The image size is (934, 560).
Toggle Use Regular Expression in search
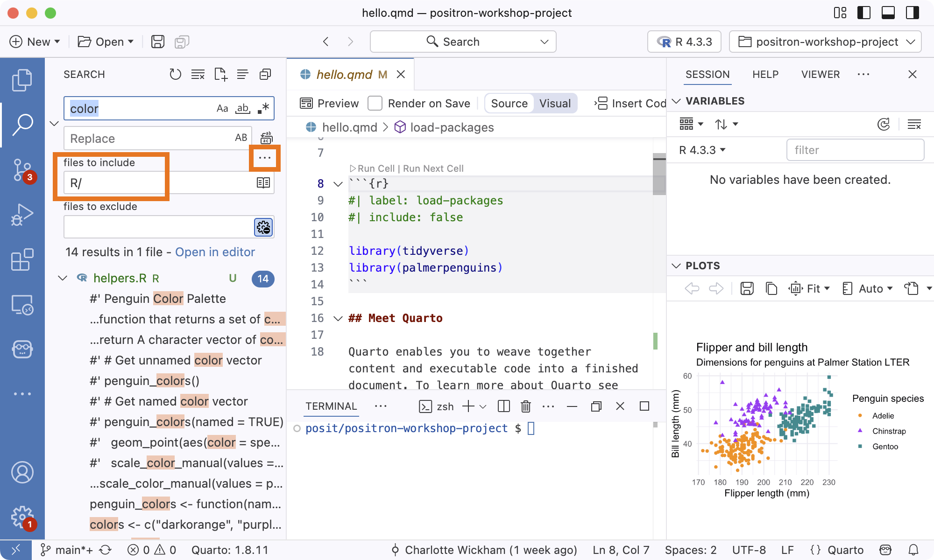(x=263, y=108)
